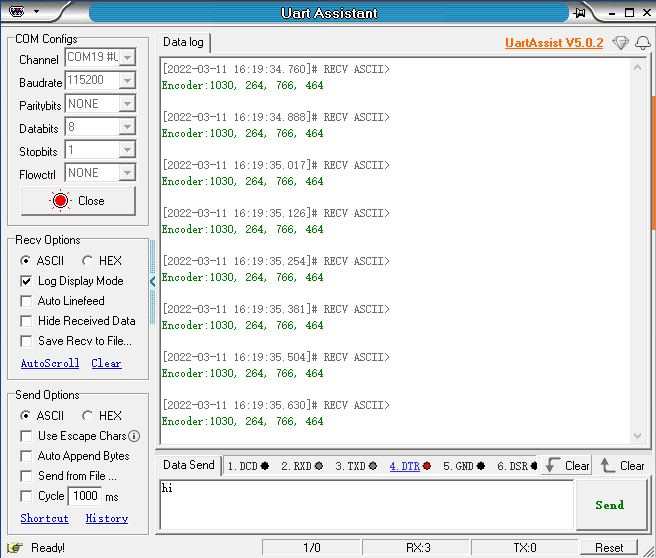Toggle the 1. DCD signal indicator
Viewport: 656px width, 558px height.
tap(248, 466)
